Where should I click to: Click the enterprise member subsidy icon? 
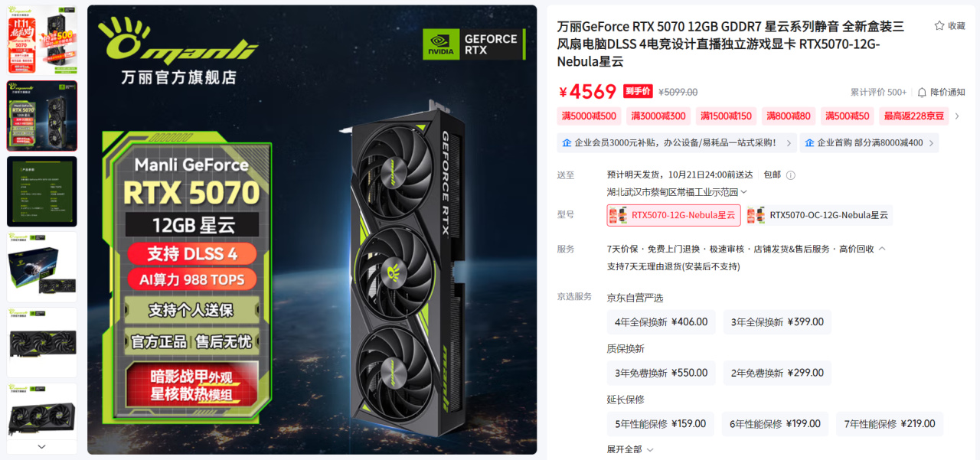(567, 143)
